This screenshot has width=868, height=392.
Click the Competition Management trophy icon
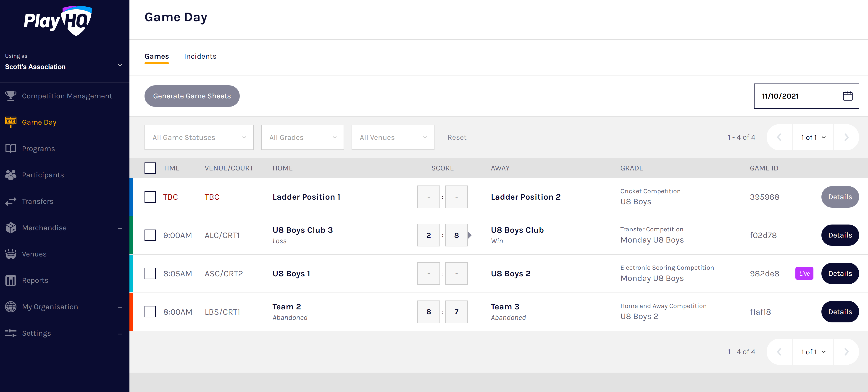point(11,96)
